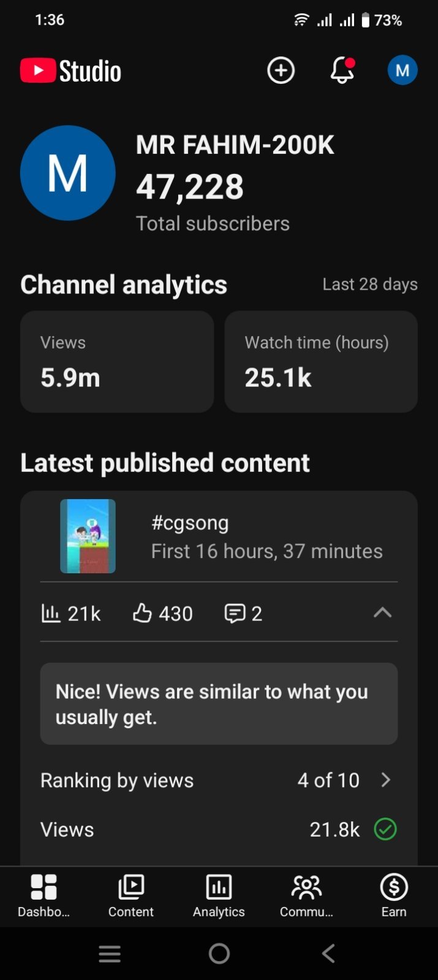Screen dimensions: 438x980
Task: Tap the views bar chart icon
Action: point(50,612)
